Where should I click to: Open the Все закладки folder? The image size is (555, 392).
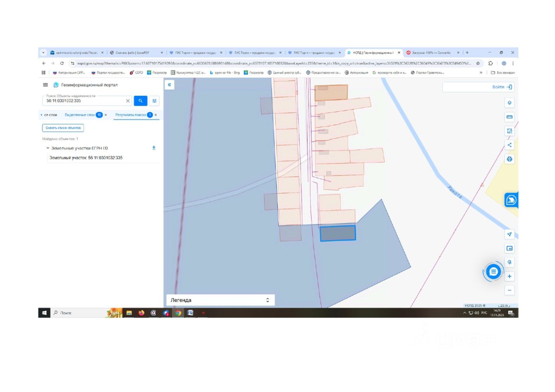[503, 72]
